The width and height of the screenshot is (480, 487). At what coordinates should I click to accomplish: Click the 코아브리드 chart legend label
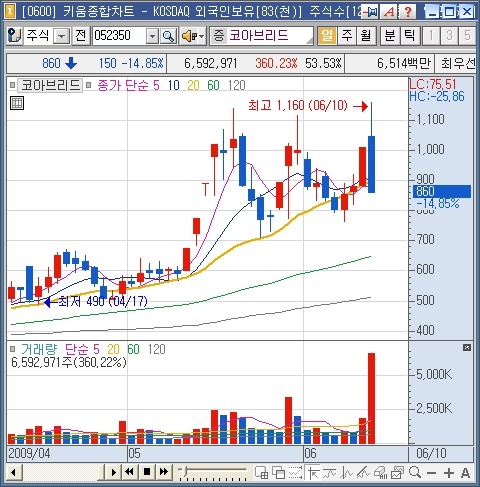click(x=50, y=86)
